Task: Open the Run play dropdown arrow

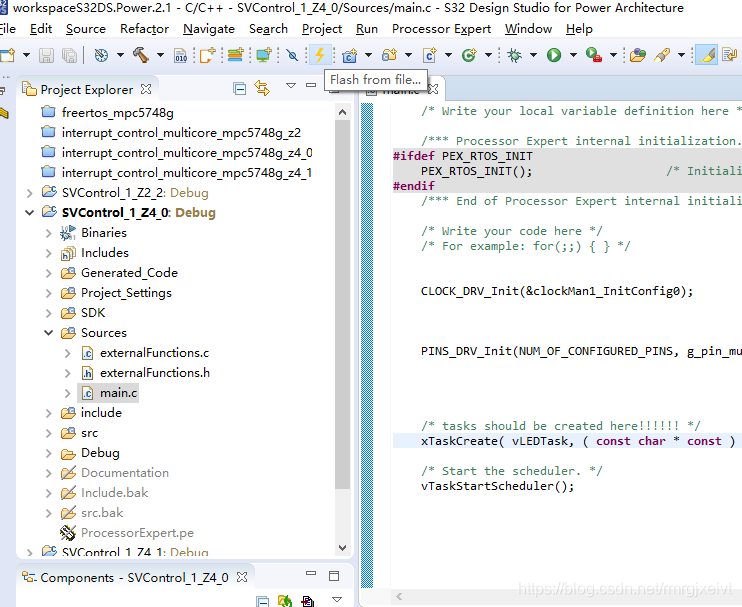Action: coord(573,55)
